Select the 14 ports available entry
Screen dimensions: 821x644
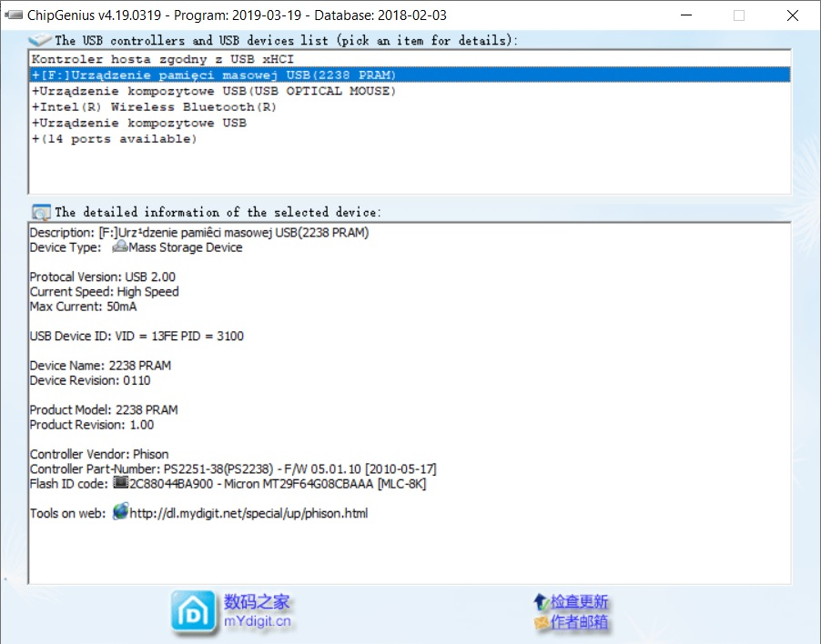pyautogui.click(x=410, y=138)
